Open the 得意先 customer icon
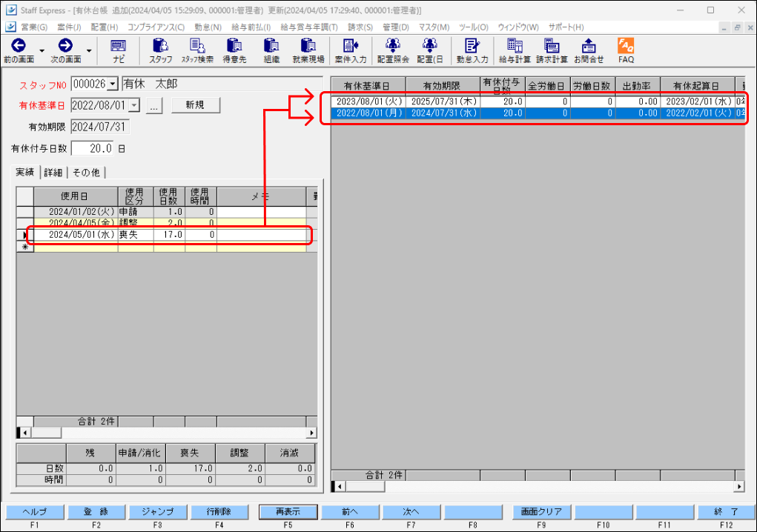The width and height of the screenshot is (757, 532). pos(234,46)
